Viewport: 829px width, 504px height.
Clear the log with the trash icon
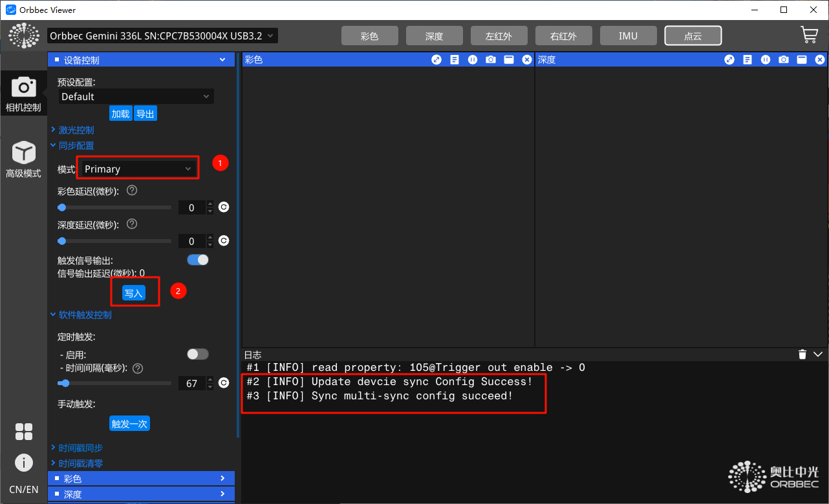point(802,354)
